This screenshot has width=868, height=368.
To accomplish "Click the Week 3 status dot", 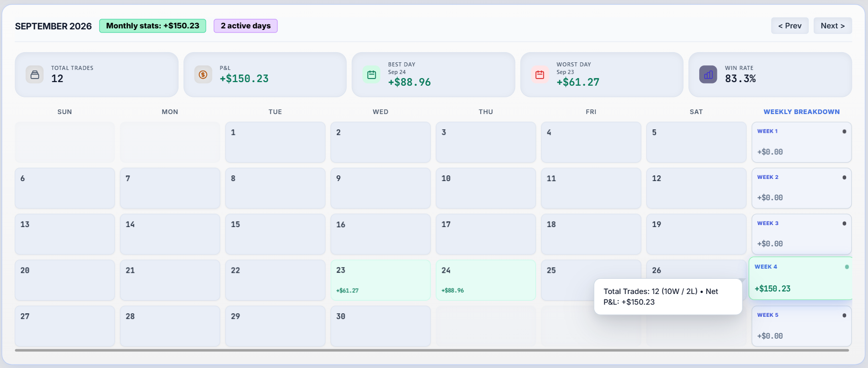I will click(844, 224).
